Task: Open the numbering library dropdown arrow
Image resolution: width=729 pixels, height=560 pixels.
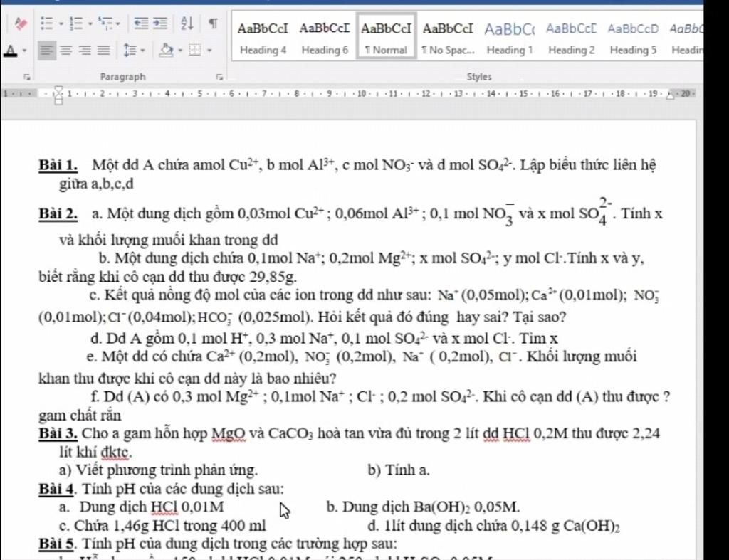Action: click(90, 23)
